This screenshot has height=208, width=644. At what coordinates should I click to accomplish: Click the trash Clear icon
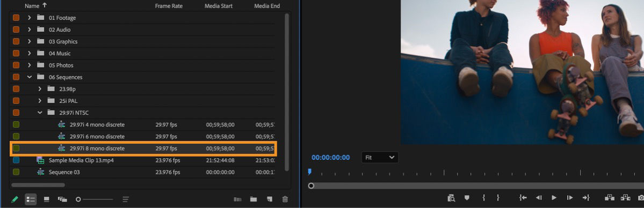285,199
